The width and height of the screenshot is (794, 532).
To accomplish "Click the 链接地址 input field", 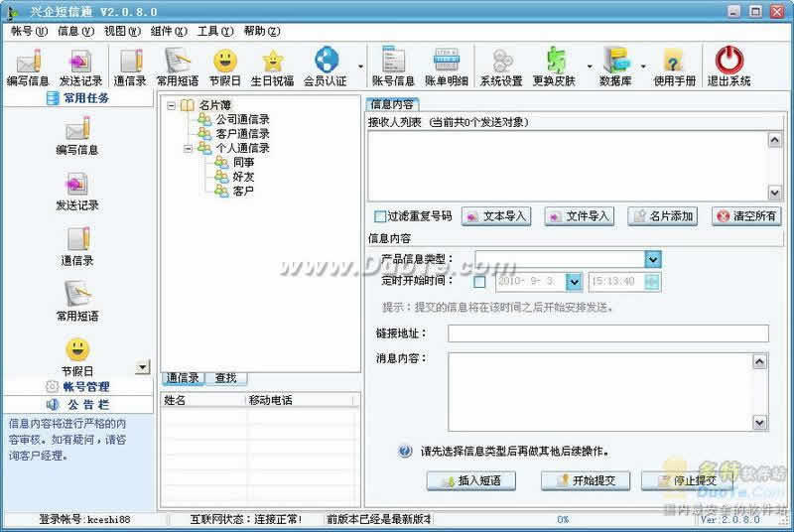I will click(x=607, y=333).
